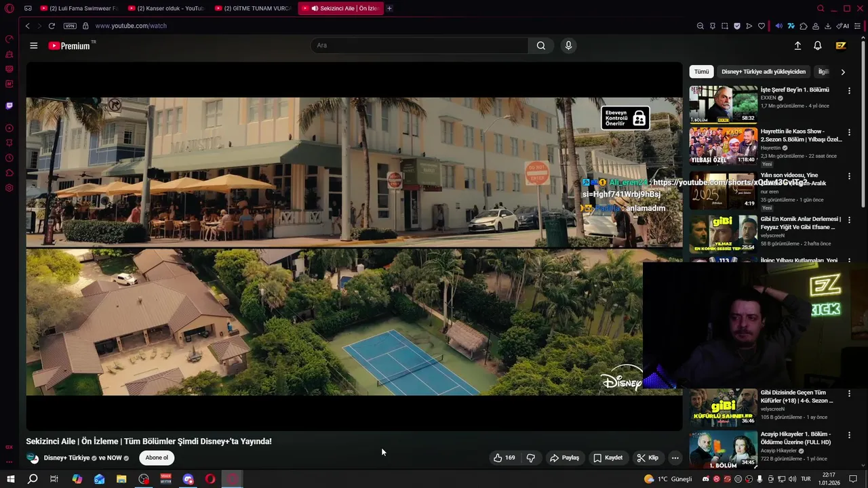
Task: Focus the YouTube Ara search field
Action: (419, 45)
